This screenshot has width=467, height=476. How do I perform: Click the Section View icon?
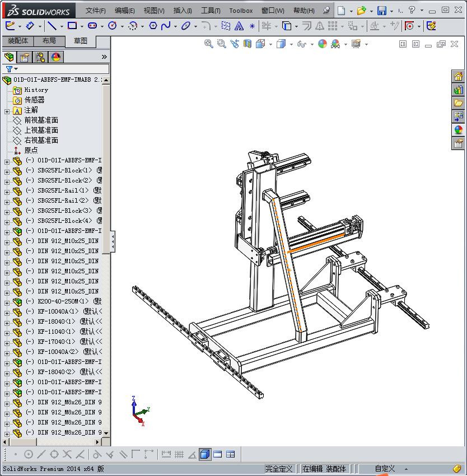point(247,44)
